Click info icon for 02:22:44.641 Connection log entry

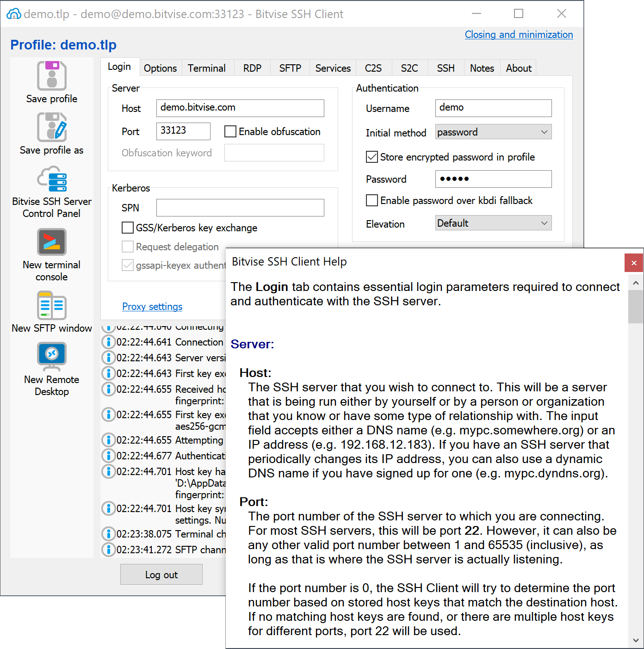108,342
